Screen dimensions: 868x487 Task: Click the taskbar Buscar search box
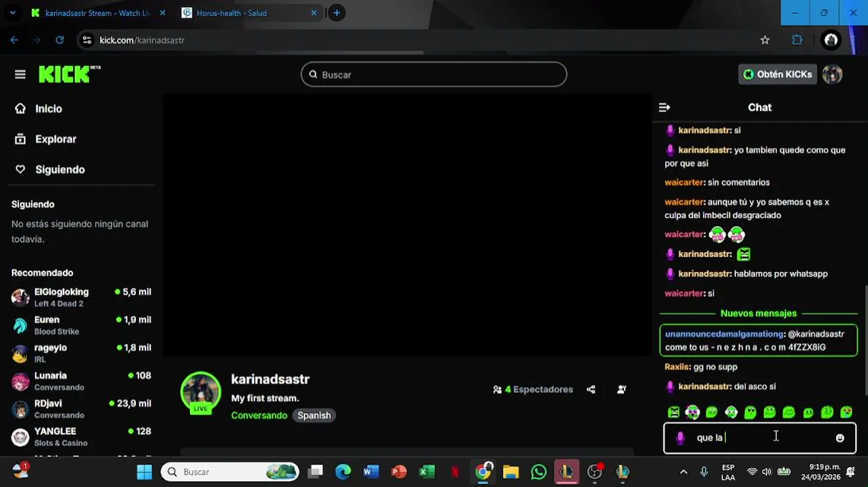pos(230,471)
